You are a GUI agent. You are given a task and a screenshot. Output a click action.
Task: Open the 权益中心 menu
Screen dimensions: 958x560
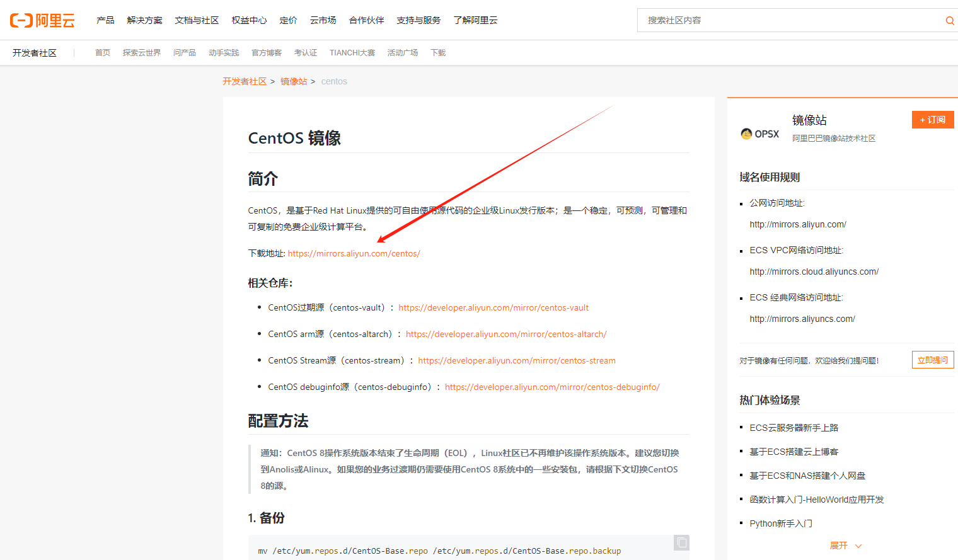(x=249, y=20)
